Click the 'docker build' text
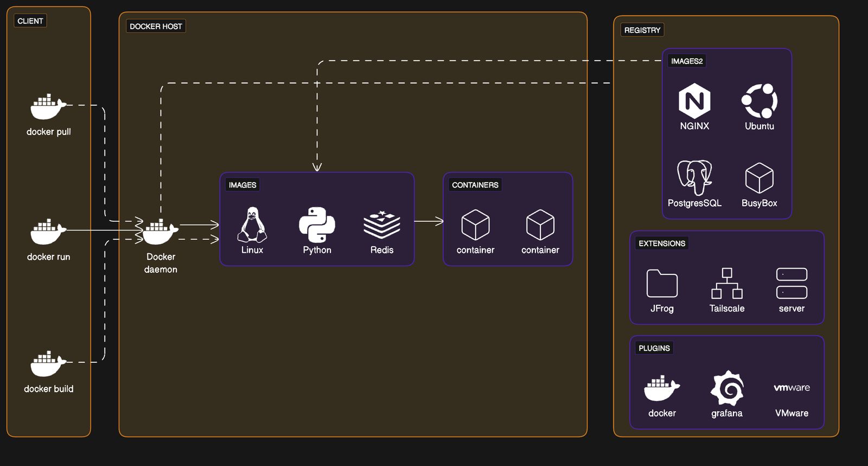868x466 pixels. click(x=49, y=389)
